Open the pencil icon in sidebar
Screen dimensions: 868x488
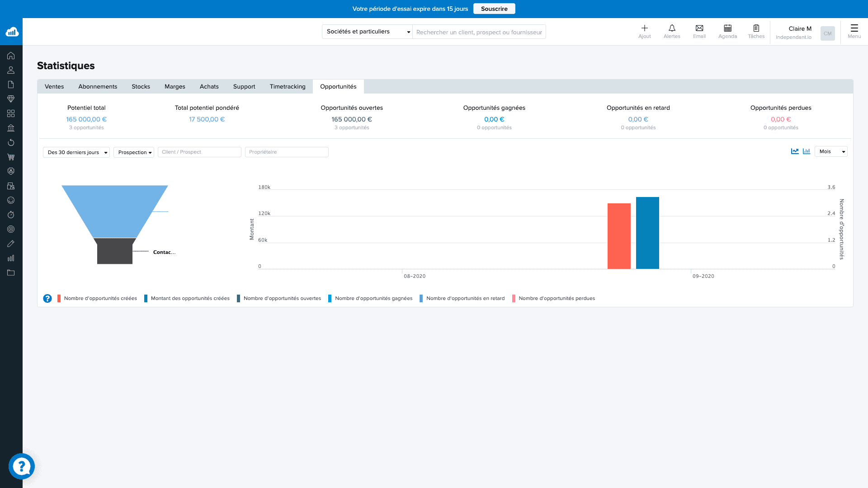[x=11, y=244]
